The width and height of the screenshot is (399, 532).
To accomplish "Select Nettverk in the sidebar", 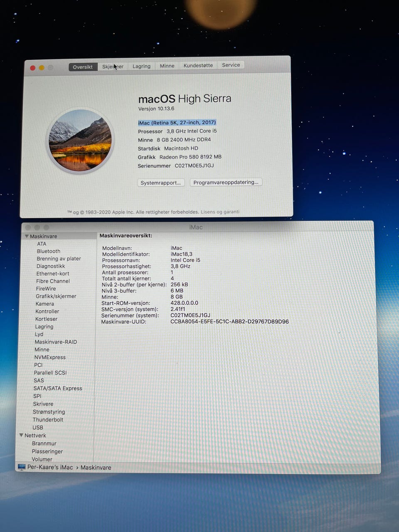I will tap(35, 436).
